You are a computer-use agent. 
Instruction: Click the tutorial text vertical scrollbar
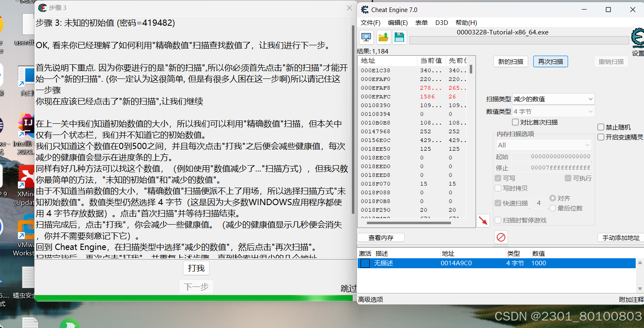coord(353,120)
